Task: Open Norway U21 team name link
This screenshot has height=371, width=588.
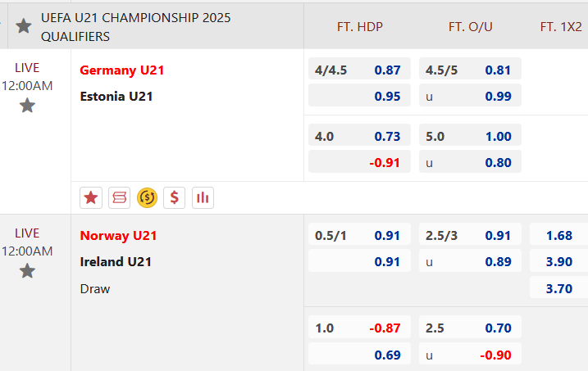Action: pos(118,236)
